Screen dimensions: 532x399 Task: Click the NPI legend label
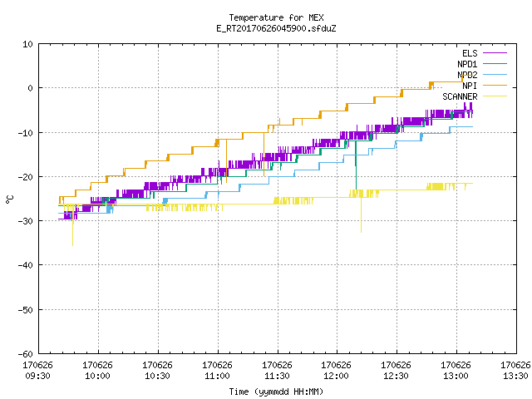tap(470, 86)
